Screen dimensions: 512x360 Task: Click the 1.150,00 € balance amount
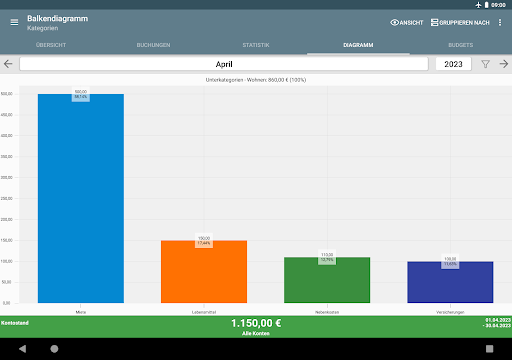point(256,323)
